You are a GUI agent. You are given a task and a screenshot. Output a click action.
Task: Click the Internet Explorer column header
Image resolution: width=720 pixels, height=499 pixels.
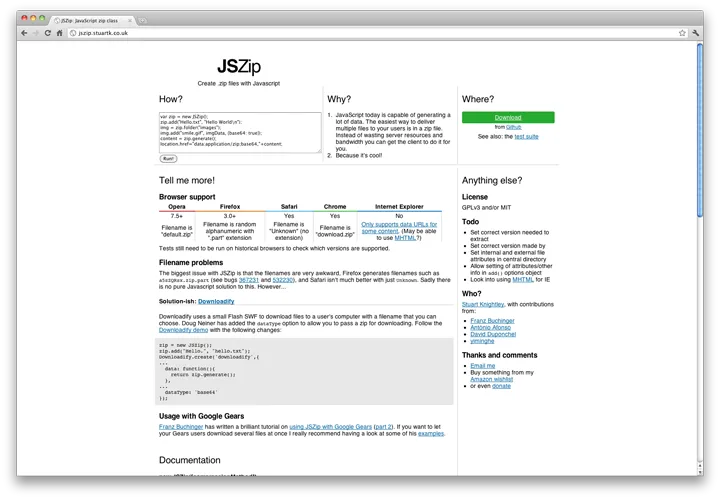point(399,207)
